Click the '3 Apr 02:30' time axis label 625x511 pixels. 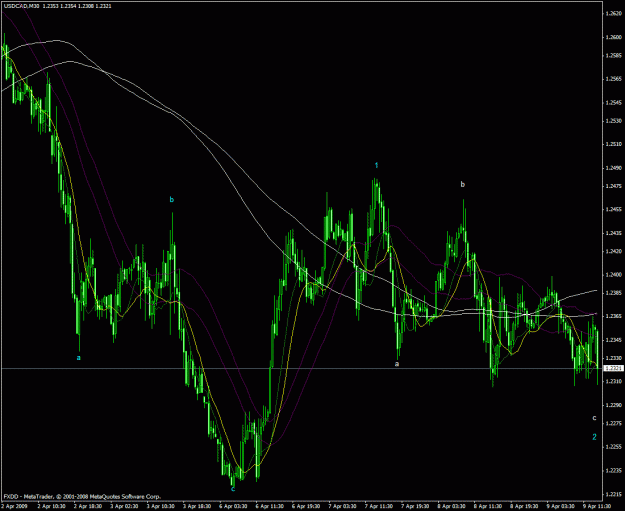pos(124,506)
